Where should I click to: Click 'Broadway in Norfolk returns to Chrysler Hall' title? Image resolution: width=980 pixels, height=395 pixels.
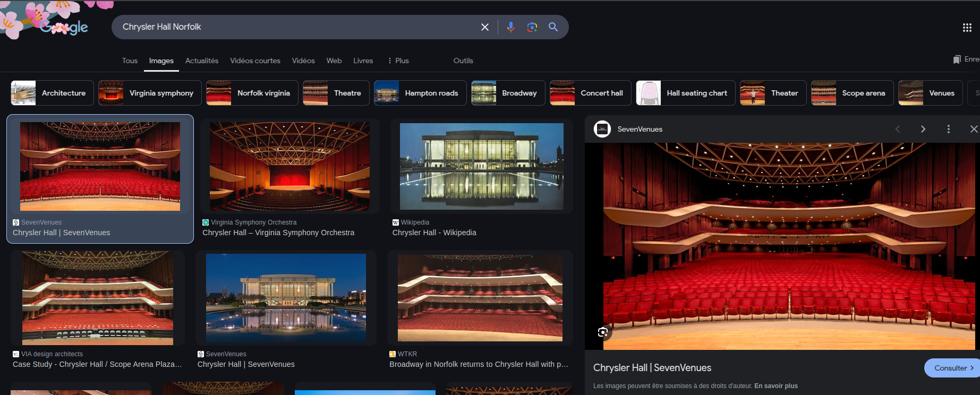click(479, 364)
